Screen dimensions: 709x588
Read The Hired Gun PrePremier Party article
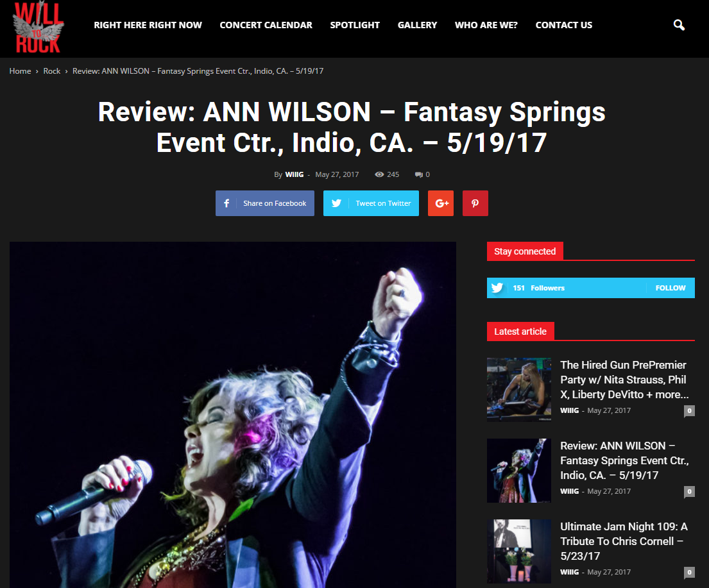click(624, 380)
